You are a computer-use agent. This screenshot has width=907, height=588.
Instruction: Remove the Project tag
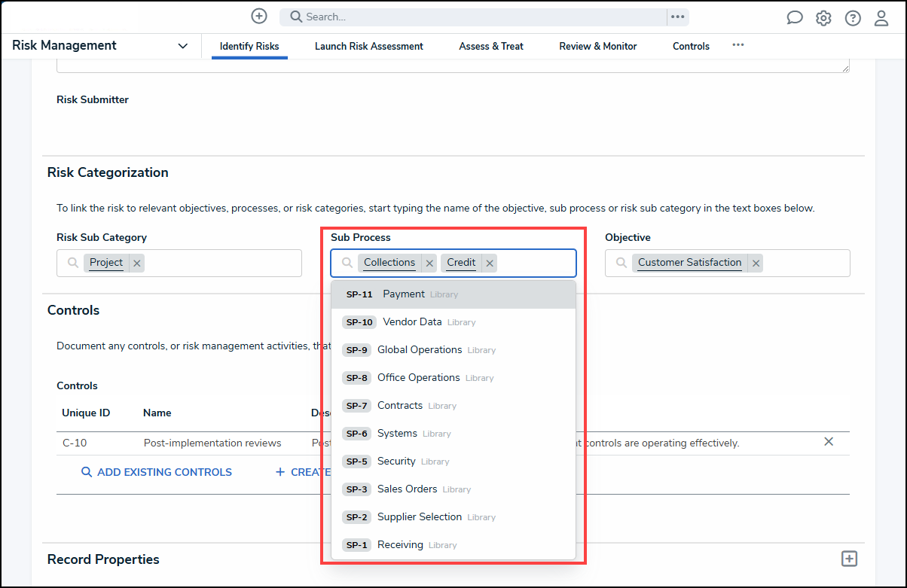click(137, 264)
